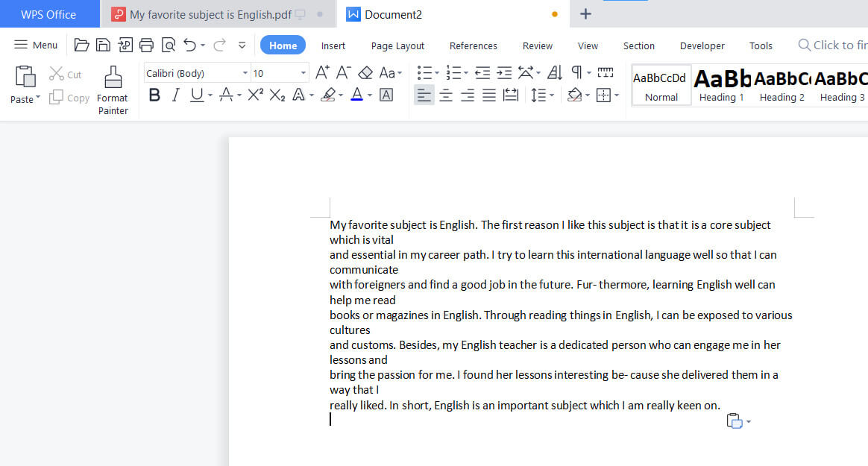Apply italic formatting
Viewport: 868px width, 466px height.
tap(174, 95)
